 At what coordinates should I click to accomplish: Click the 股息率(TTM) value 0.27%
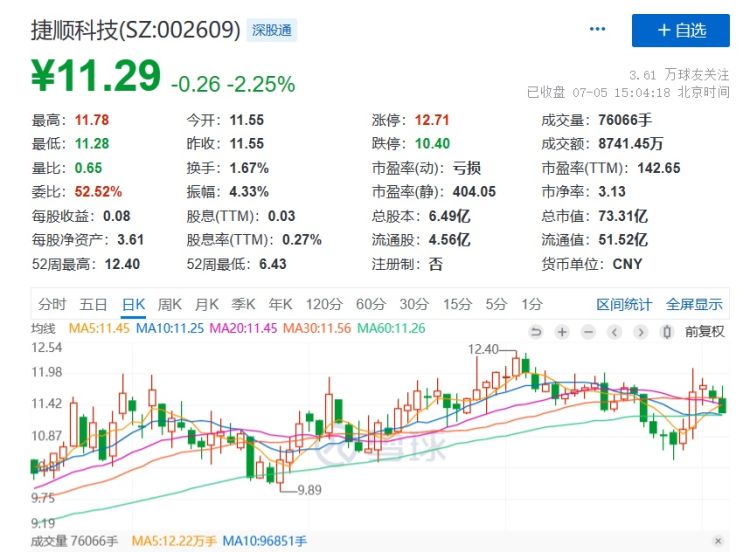click(302, 240)
